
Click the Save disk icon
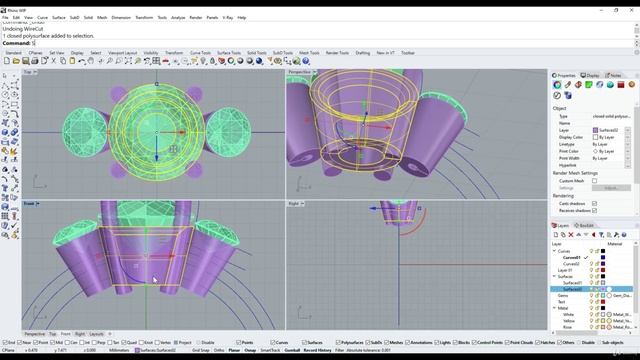tap(25, 61)
